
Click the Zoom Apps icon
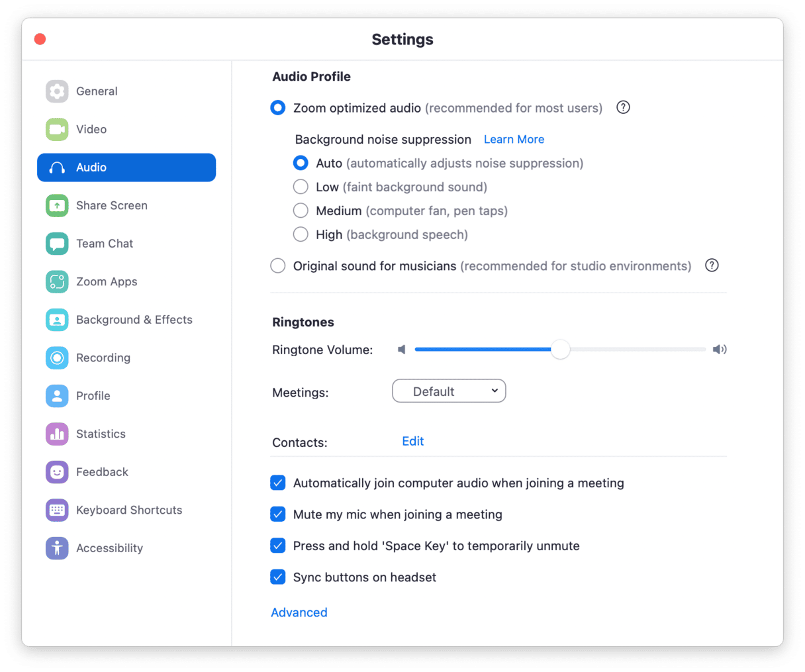point(57,281)
